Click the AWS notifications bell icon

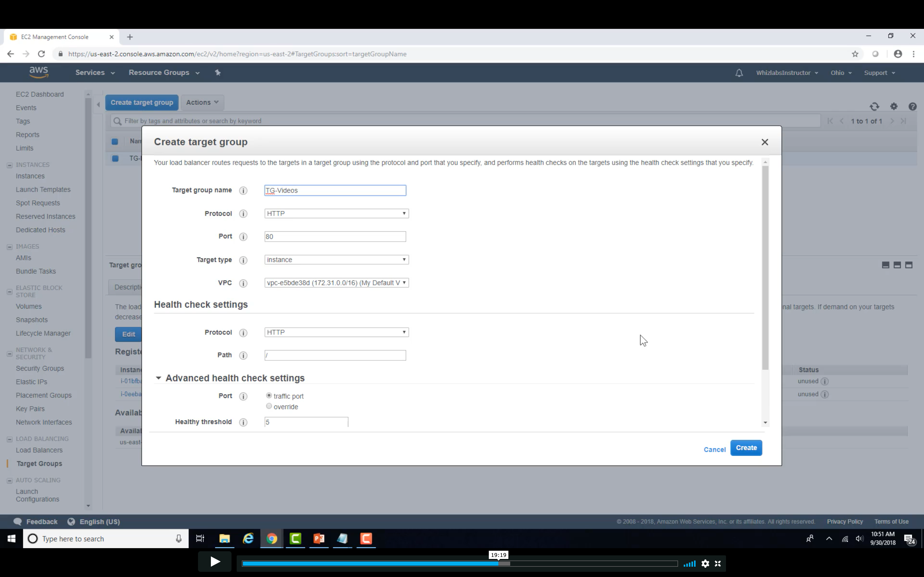[739, 73]
